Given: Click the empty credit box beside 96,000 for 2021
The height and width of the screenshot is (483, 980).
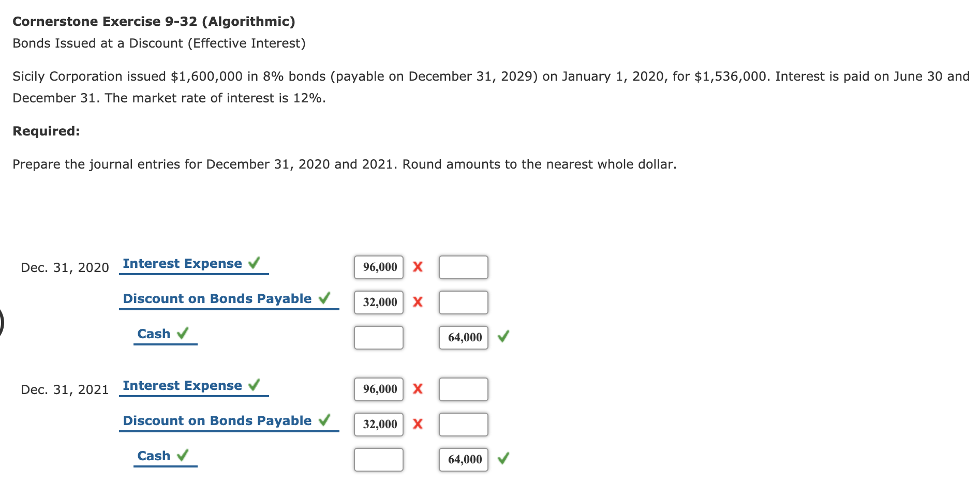Looking at the screenshot, I should click(x=463, y=389).
